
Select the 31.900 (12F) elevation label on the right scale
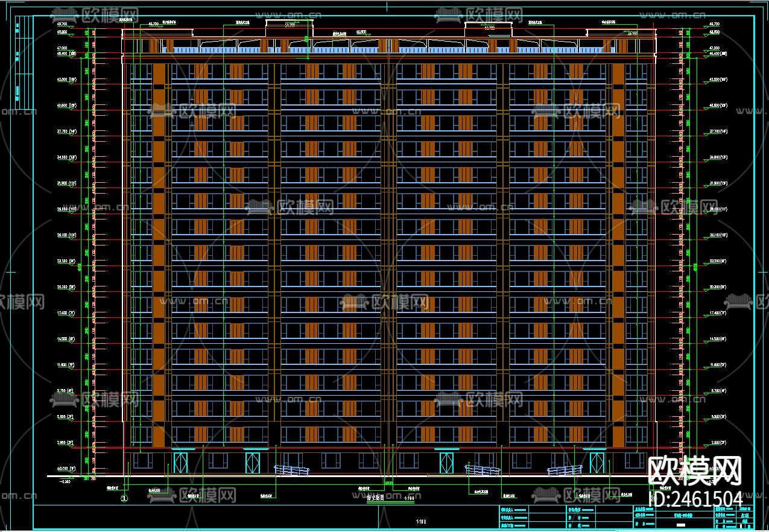click(719, 183)
